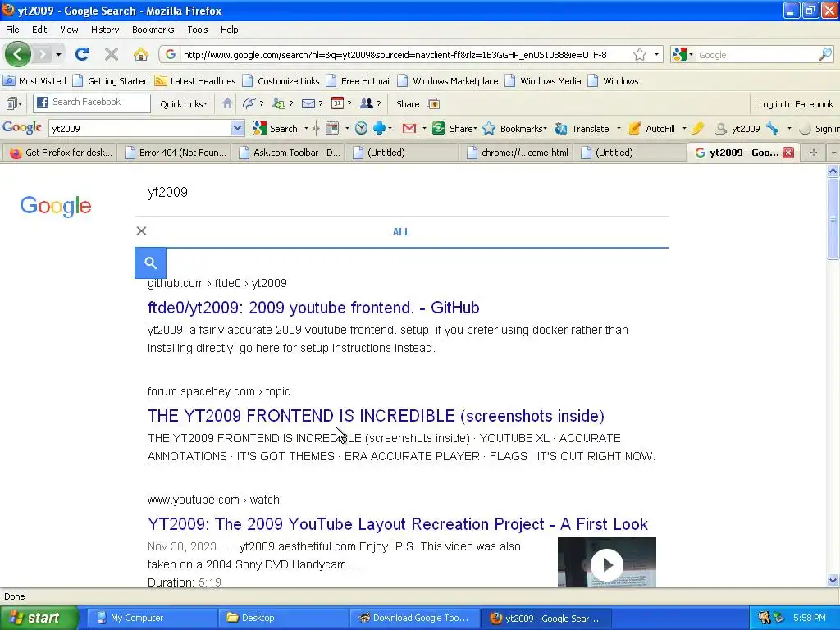
Task: Click the blue plus gadget icon
Action: [379, 128]
